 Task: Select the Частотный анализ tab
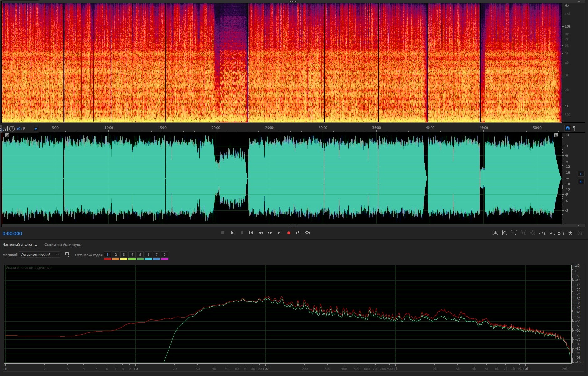[x=17, y=245]
